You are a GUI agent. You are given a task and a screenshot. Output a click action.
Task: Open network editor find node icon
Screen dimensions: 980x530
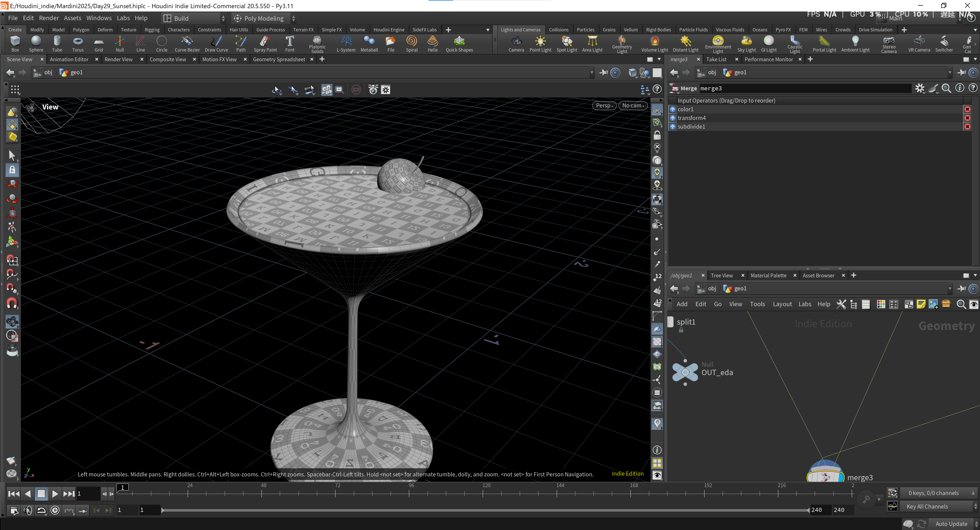pos(961,304)
